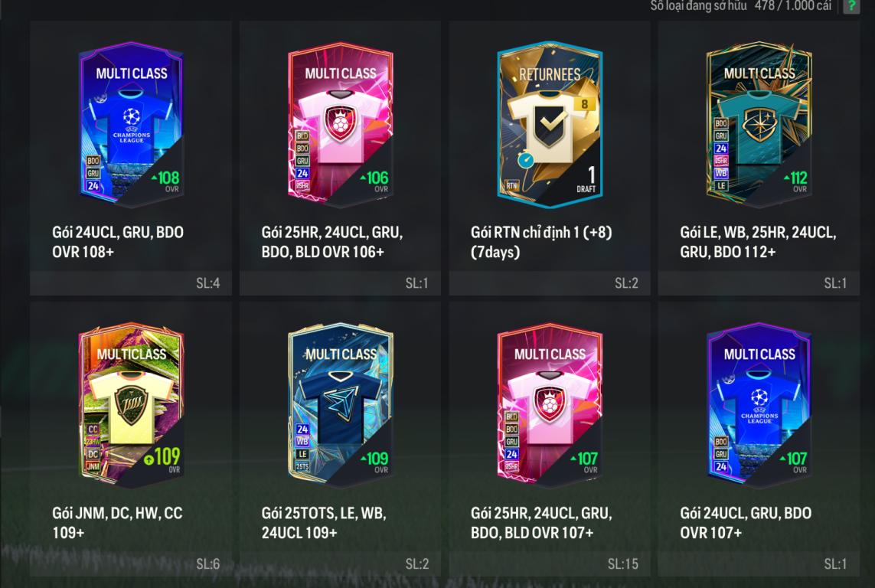Pick the pink Multi Class 107 OVR pack
Screen dimensions: 875x588
tap(550, 404)
